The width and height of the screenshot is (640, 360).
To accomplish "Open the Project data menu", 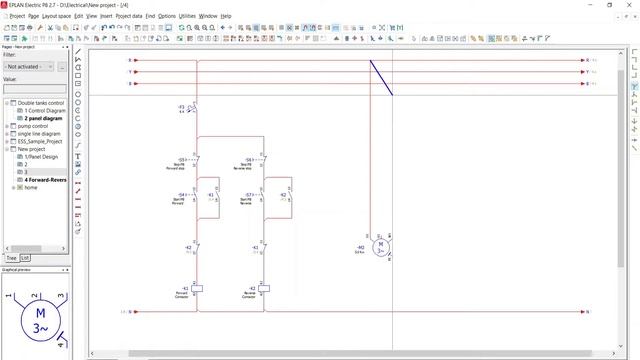I will point(129,16).
